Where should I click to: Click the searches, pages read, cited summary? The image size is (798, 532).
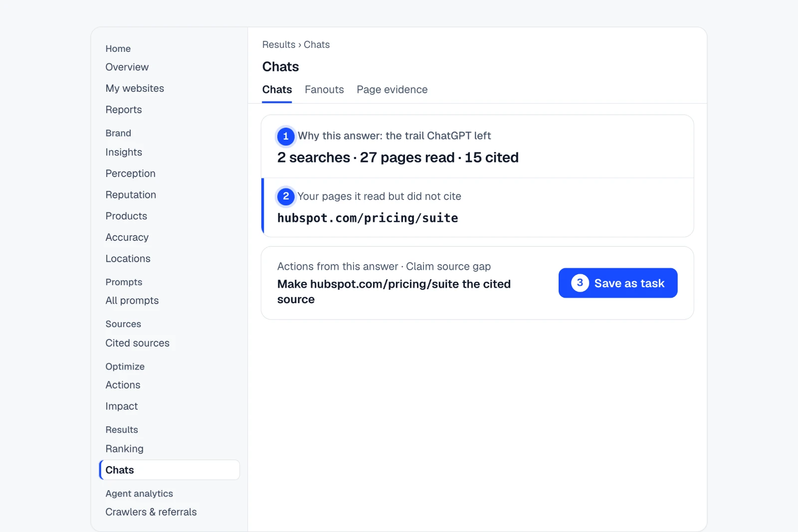(x=398, y=158)
